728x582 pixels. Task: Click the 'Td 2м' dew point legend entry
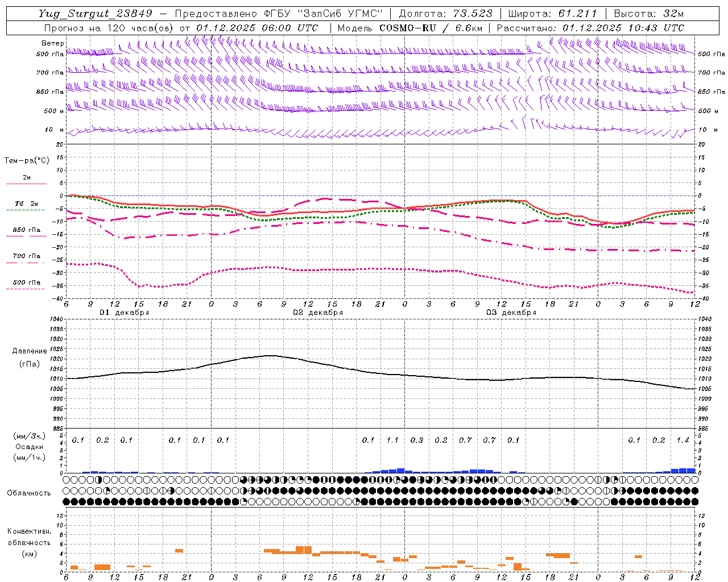(x=27, y=203)
